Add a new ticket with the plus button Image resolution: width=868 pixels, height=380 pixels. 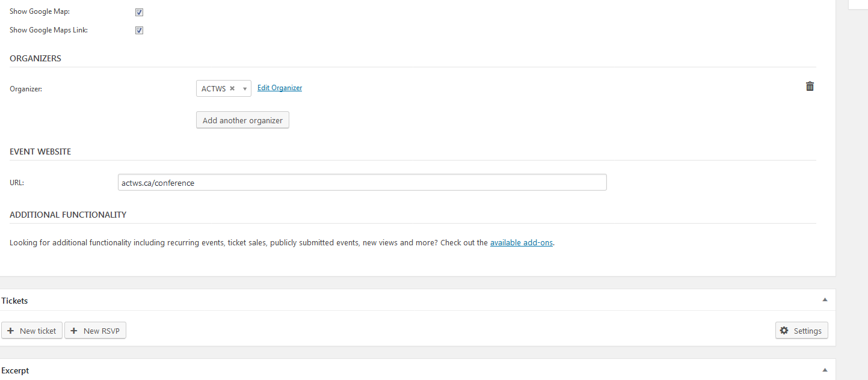pyautogui.click(x=32, y=331)
